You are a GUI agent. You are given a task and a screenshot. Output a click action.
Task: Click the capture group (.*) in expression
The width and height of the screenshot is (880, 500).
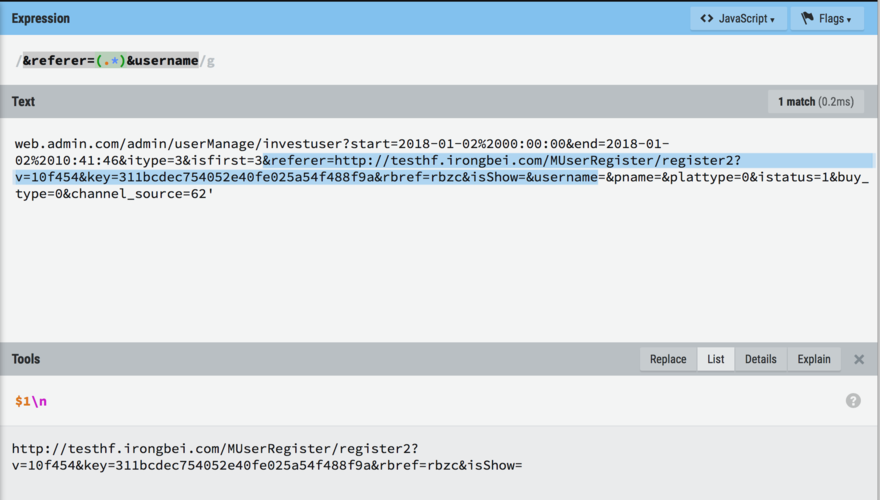point(111,61)
